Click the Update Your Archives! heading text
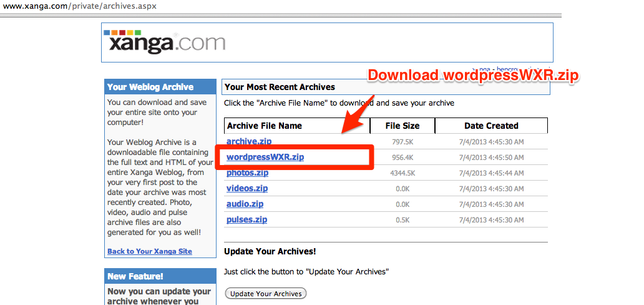644x305 pixels. click(270, 251)
